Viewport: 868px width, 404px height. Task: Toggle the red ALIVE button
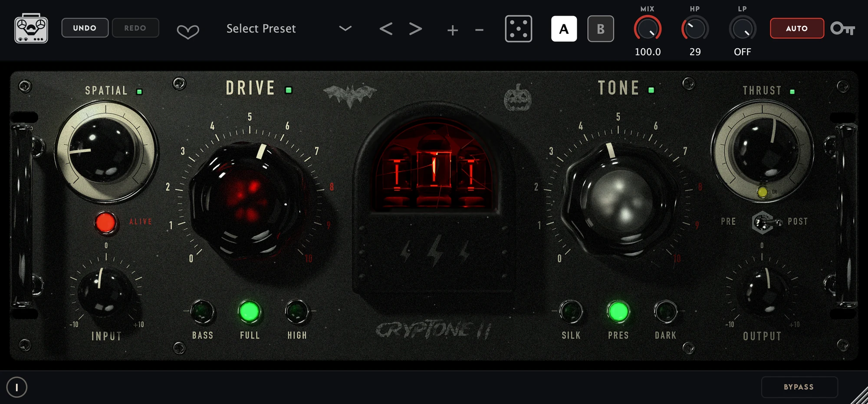[x=105, y=223]
